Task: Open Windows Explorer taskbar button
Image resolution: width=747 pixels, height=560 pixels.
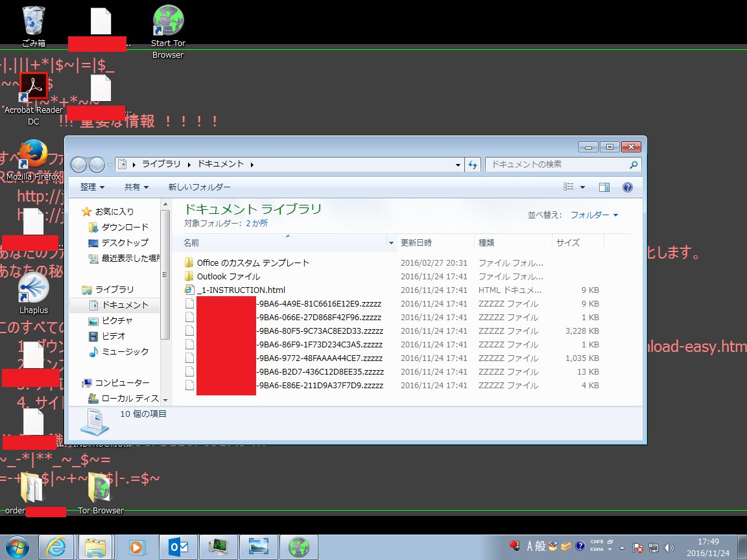Action: point(95,547)
